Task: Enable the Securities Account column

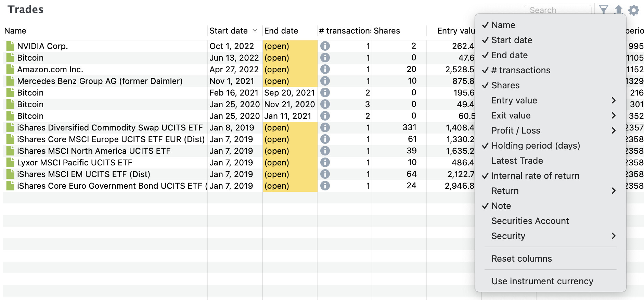Action: pos(550,221)
